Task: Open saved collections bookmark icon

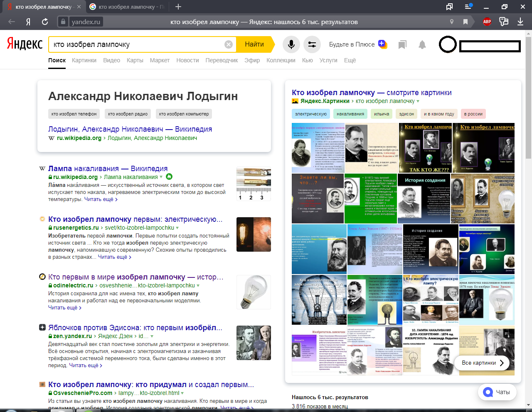Action: (402, 44)
